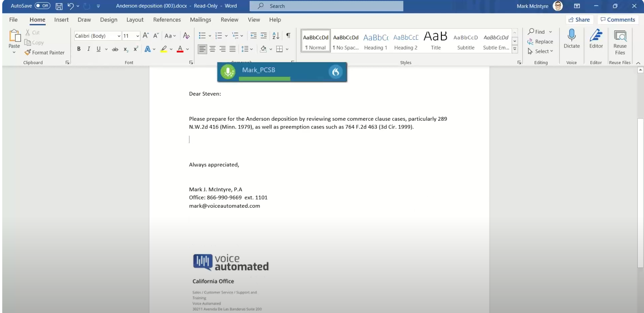The image size is (644, 313).
Task: Open the Comments pane button
Action: point(617,20)
